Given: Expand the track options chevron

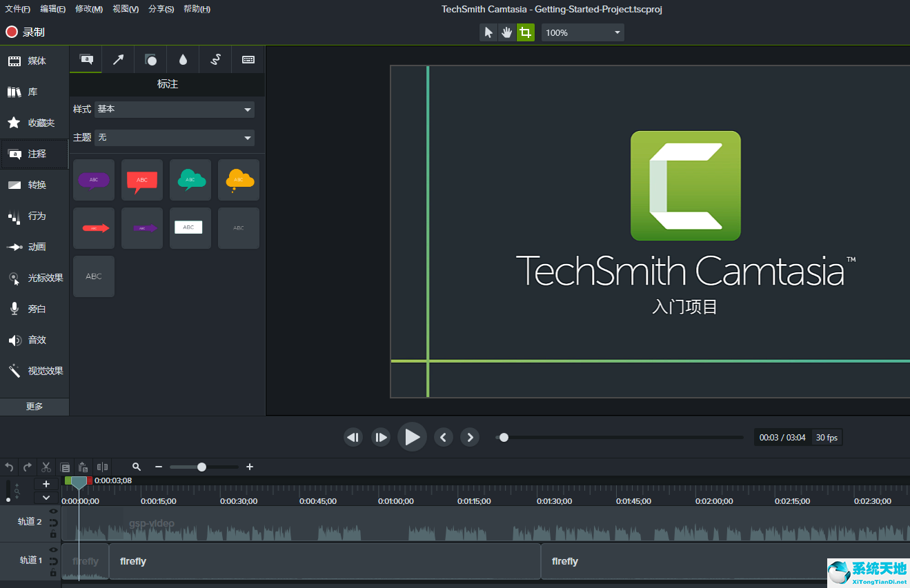Looking at the screenshot, I should pyautogui.click(x=46, y=497).
